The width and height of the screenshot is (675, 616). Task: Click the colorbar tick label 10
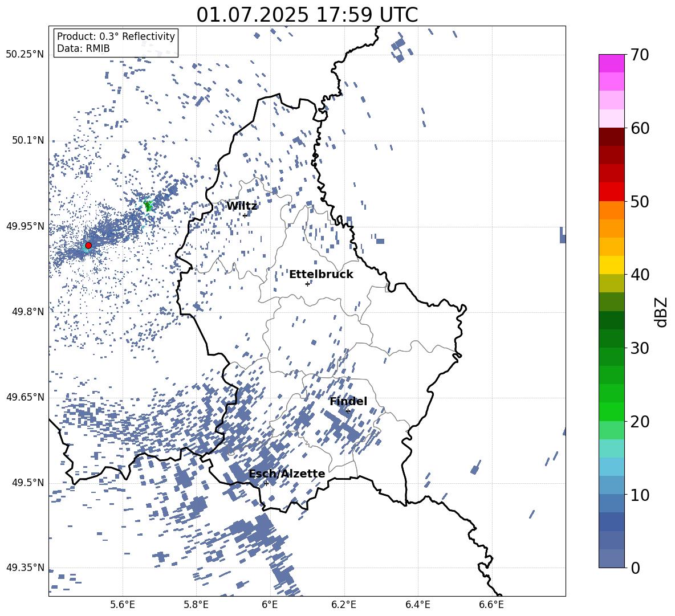click(x=640, y=495)
